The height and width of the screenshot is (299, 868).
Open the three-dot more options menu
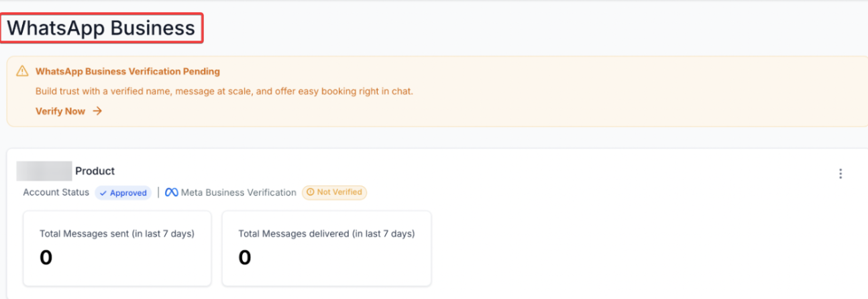coord(840,174)
